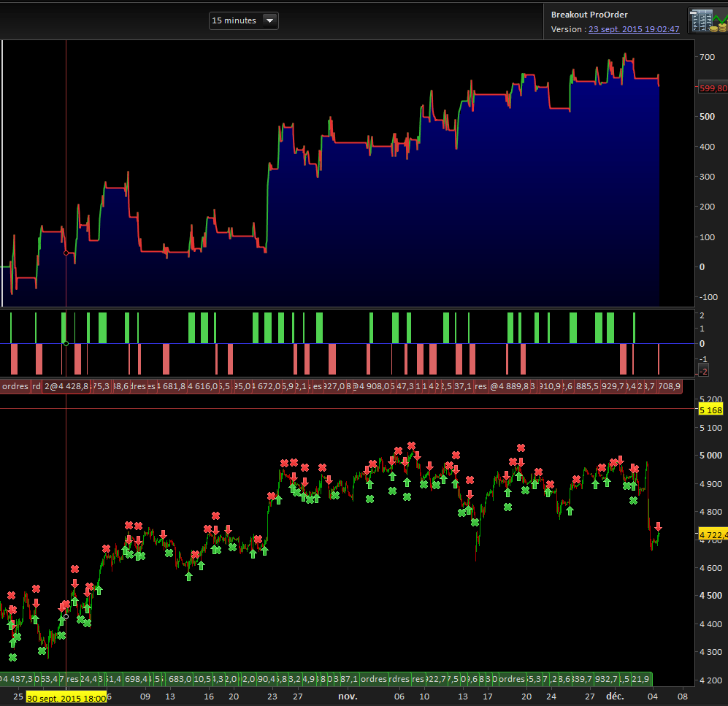Select the red 708,9 order label
The height and width of the screenshot is (706, 728).
[x=669, y=386]
